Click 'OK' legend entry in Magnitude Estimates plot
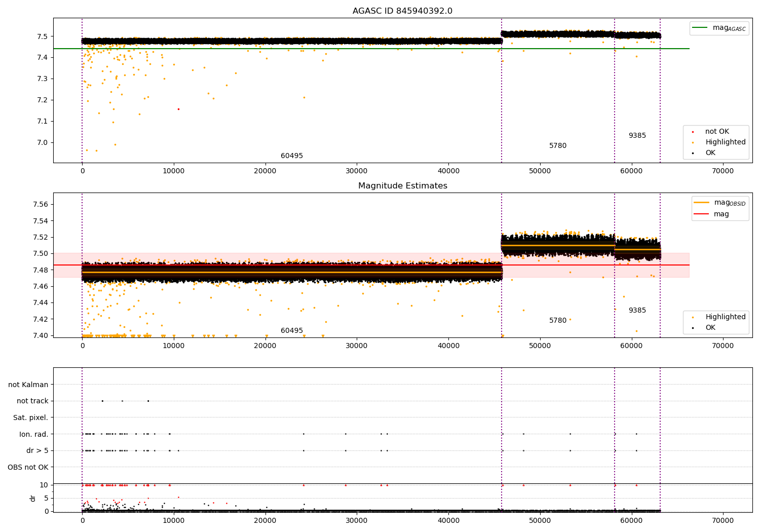The width and height of the screenshot is (760, 532). click(x=710, y=328)
